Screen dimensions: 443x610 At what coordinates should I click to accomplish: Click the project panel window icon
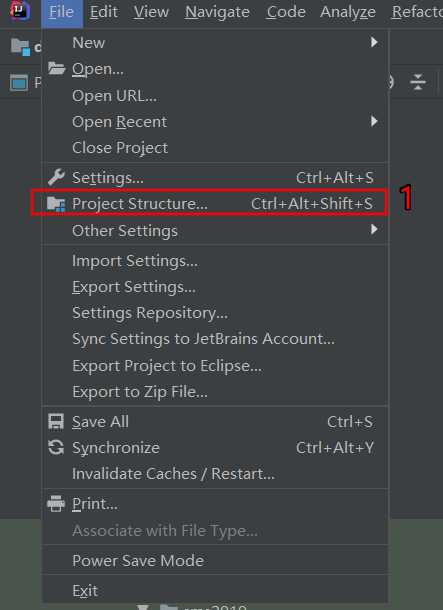pyautogui.click(x=19, y=82)
